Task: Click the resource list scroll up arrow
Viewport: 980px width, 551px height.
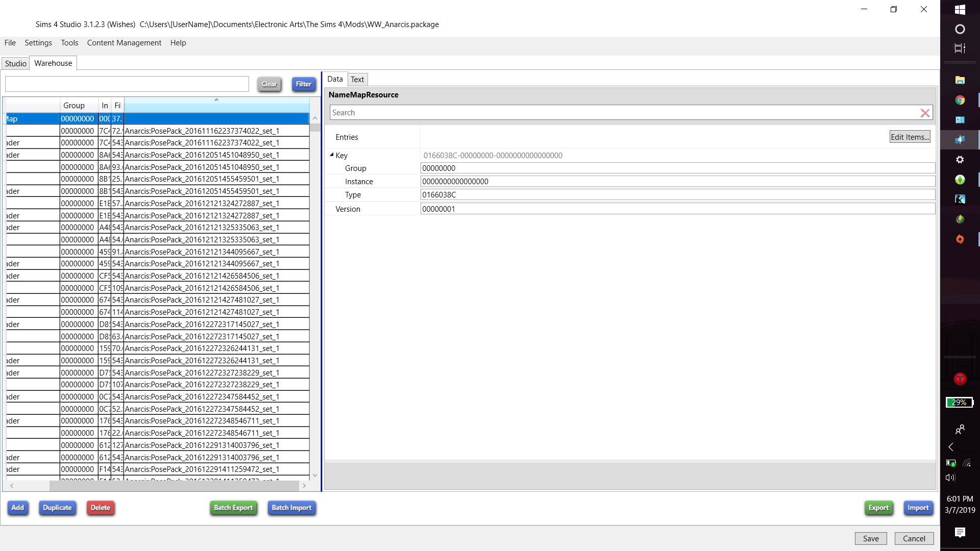Action: point(315,118)
